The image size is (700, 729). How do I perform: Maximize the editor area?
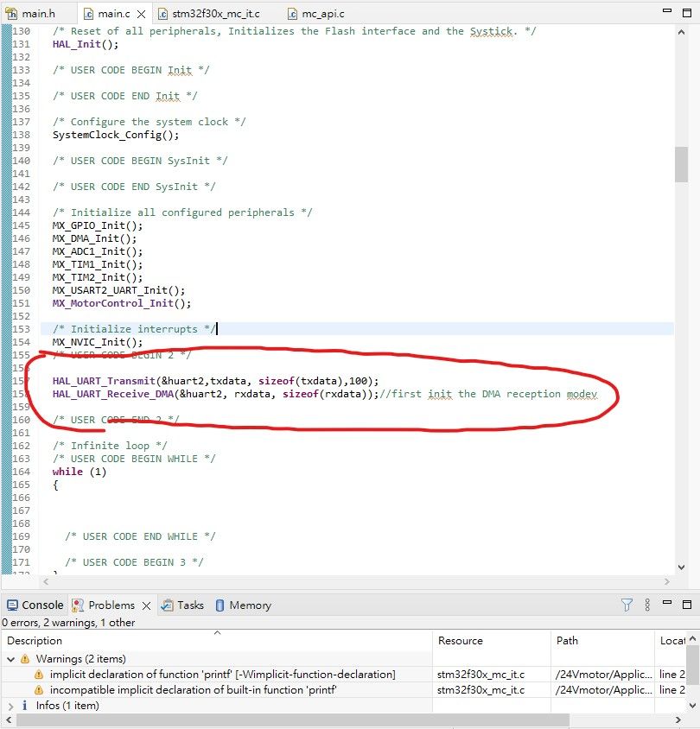tap(686, 13)
